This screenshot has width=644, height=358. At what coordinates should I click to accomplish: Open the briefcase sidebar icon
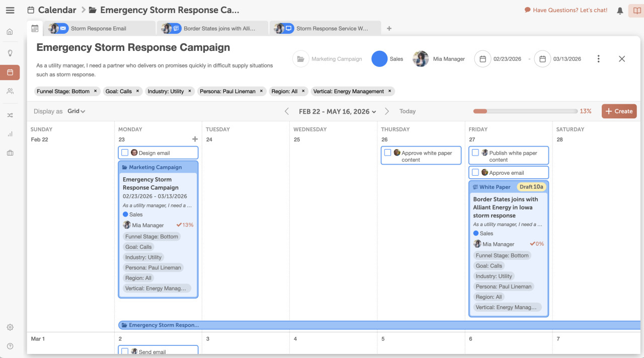click(x=10, y=153)
